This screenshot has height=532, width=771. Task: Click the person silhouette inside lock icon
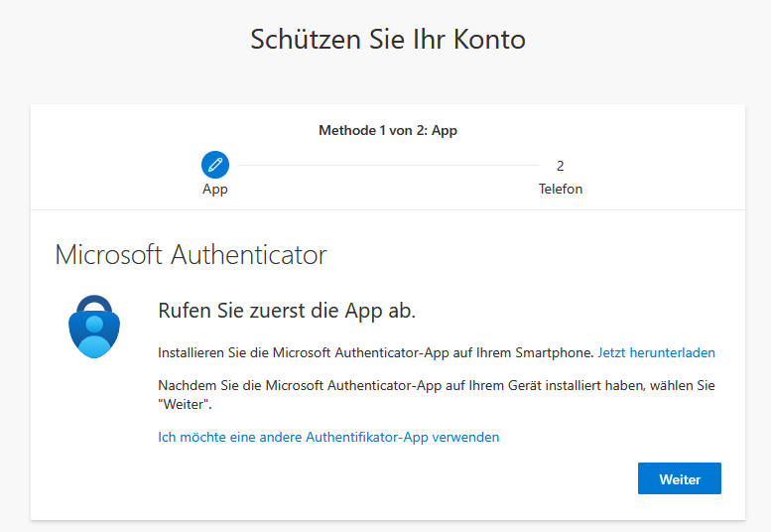coord(94,336)
